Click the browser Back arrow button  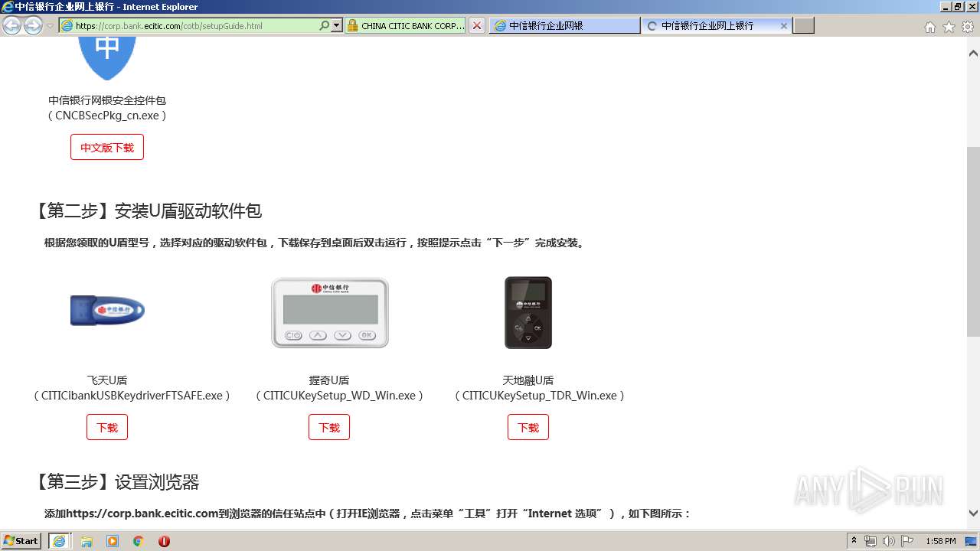pos(11,25)
